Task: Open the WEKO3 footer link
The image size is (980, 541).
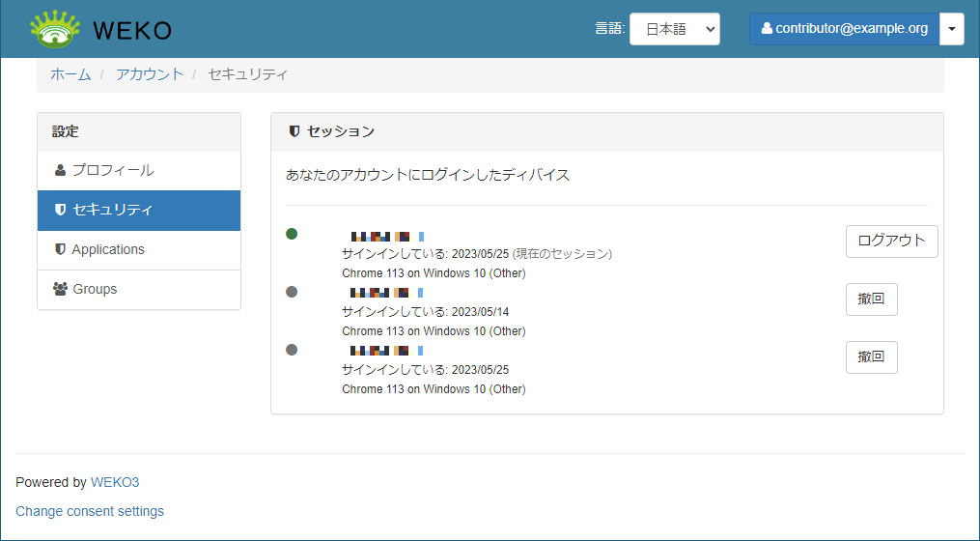Action: point(115,482)
